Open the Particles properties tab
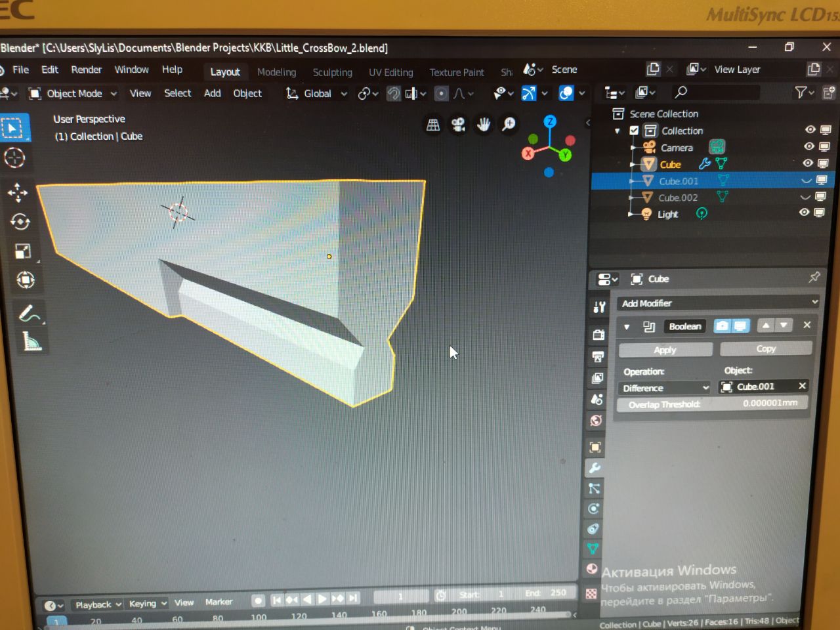Viewport: 840px width, 630px height. pos(594,488)
